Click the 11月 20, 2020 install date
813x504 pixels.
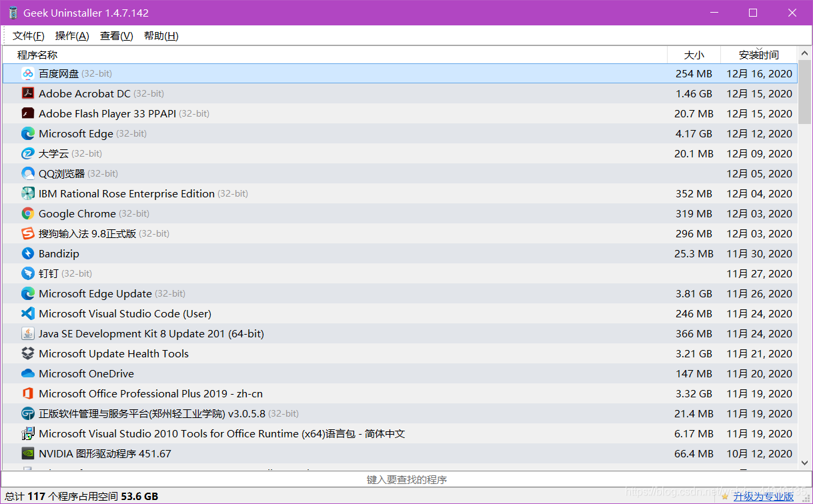click(x=759, y=373)
